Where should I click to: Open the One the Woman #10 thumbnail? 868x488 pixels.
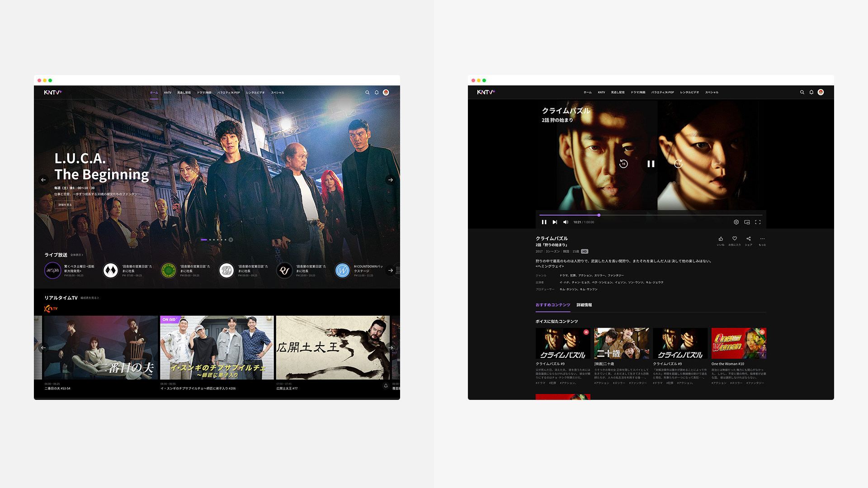pyautogui.click(x=739, y=343)
